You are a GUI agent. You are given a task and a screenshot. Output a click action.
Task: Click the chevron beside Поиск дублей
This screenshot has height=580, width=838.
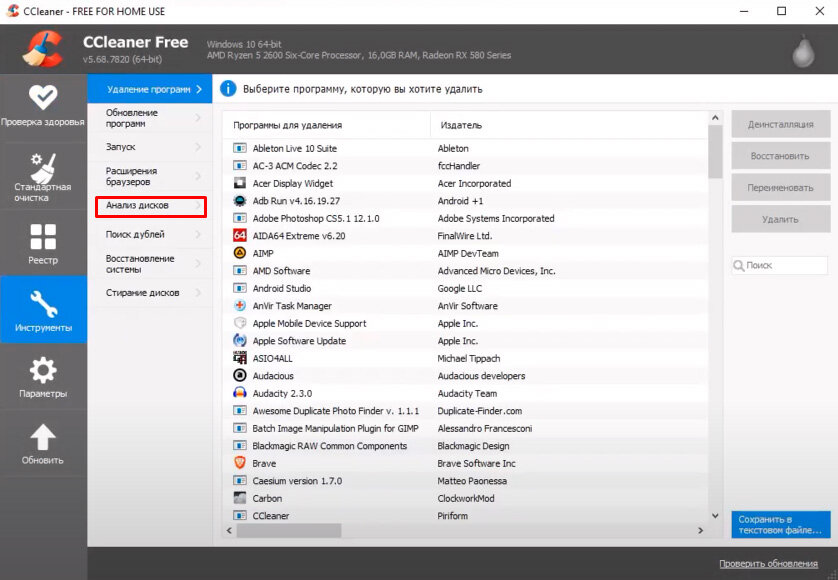(198, 234)
